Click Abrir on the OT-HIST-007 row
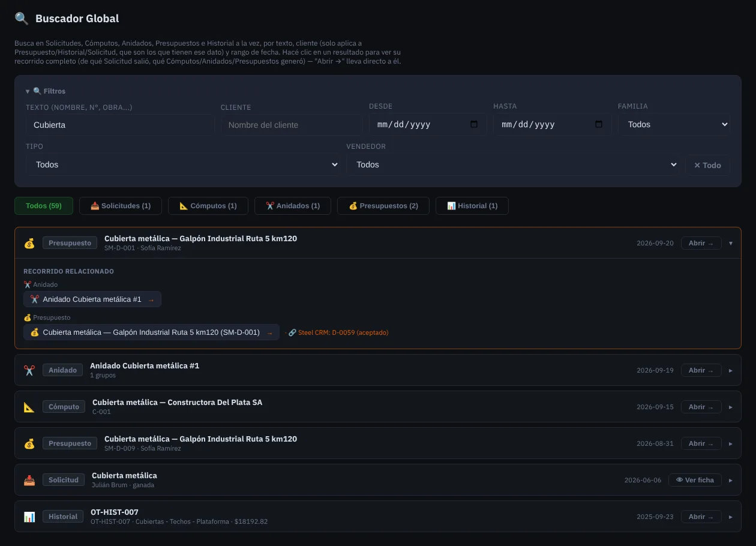Screen dimensions: 756x546 point(701,517)
